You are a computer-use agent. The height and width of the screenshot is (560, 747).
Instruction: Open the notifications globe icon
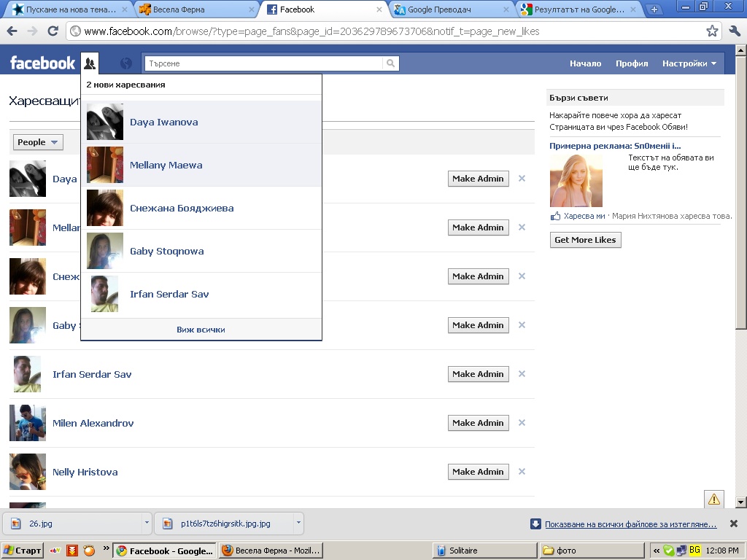pyautogui.click(x=125, y=63)
